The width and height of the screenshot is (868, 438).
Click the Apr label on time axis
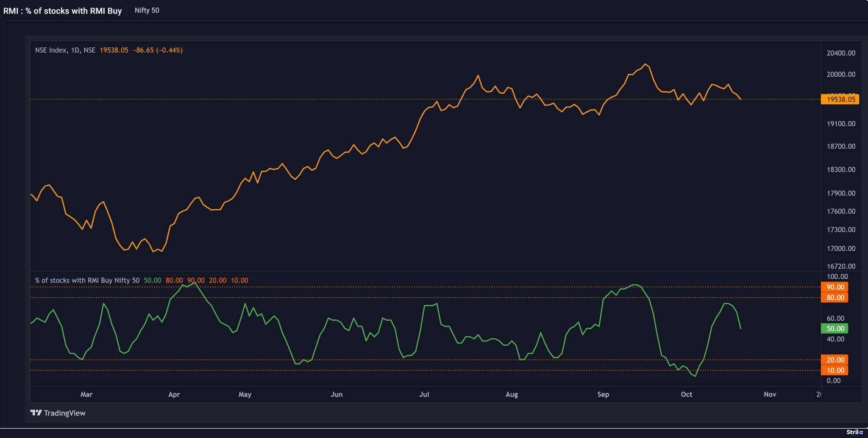pos(174,394)
